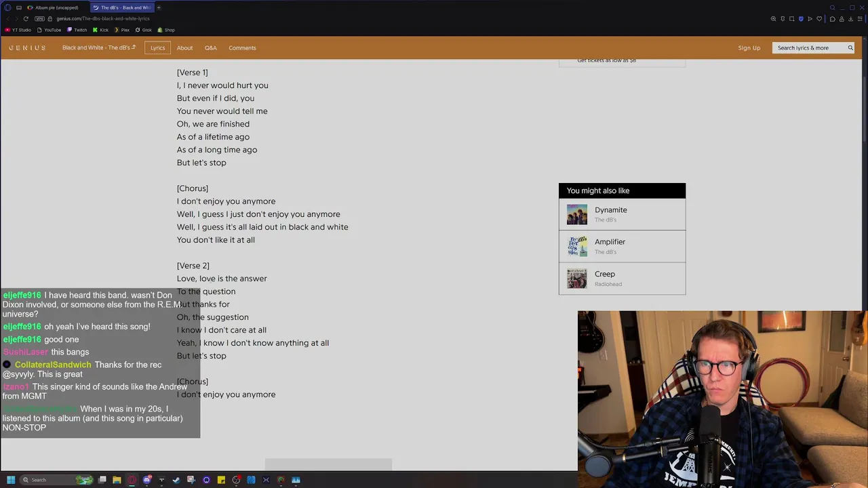Click lyric "Love, love is the answer"
Viewport: 868px width, 488px height.
tap(222, 279)
